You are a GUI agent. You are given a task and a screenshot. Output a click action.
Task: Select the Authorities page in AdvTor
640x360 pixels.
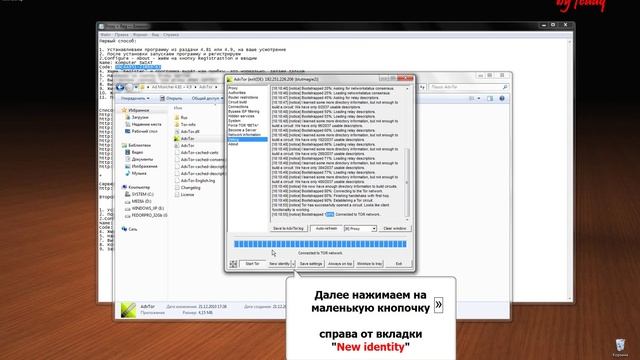pos(237,93)
